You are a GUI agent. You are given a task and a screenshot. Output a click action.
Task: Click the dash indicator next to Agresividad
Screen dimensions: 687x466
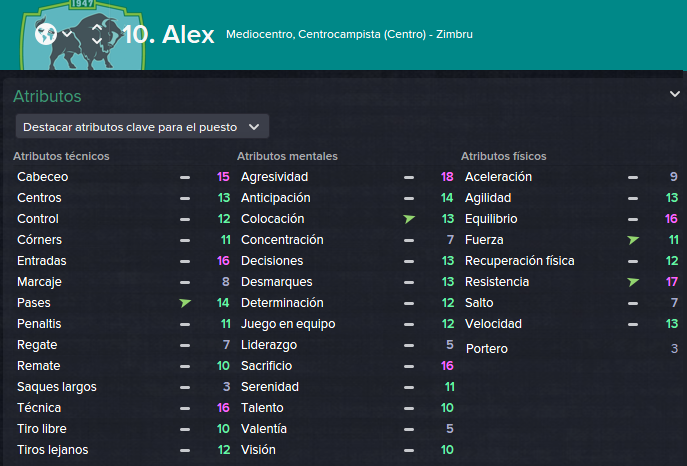pyautogui.click(x=409, y=177)
